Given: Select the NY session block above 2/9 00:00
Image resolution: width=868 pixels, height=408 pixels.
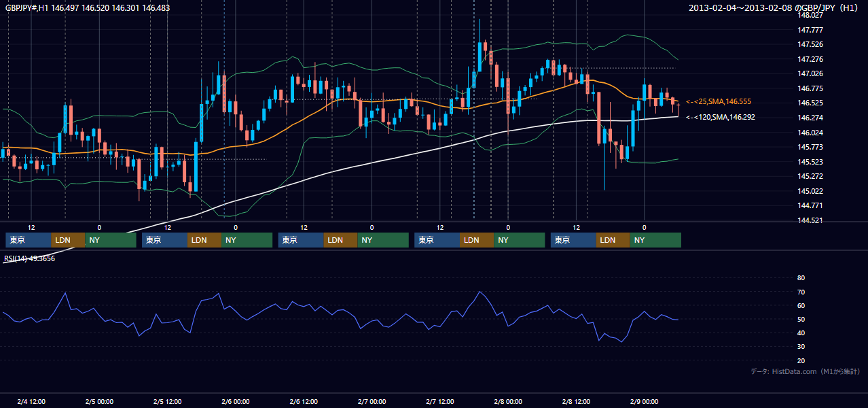Looking at the screenshot, I should (655, 240).
